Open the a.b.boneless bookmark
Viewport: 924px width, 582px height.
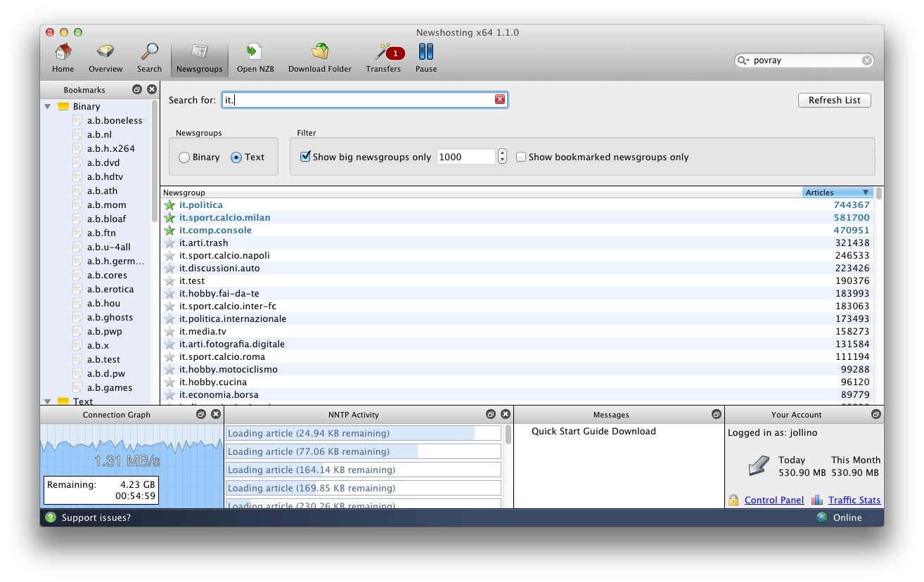(x=115, y=120)
